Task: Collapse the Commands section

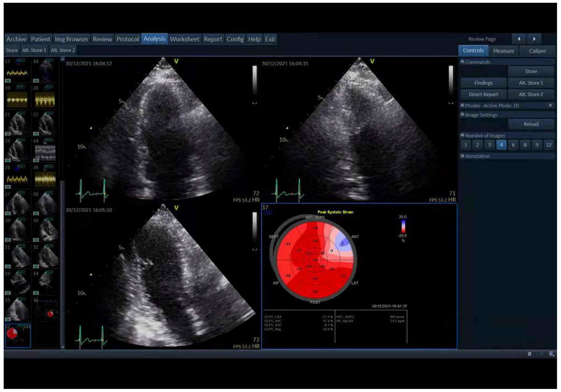Action: (463, 62)
